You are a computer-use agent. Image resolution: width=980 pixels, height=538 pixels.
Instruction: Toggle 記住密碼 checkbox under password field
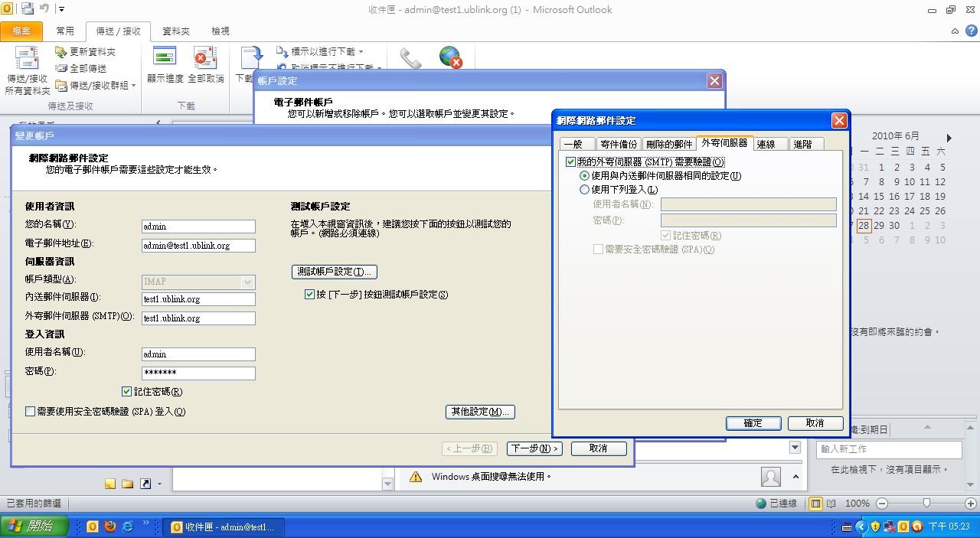coord(127,392)
